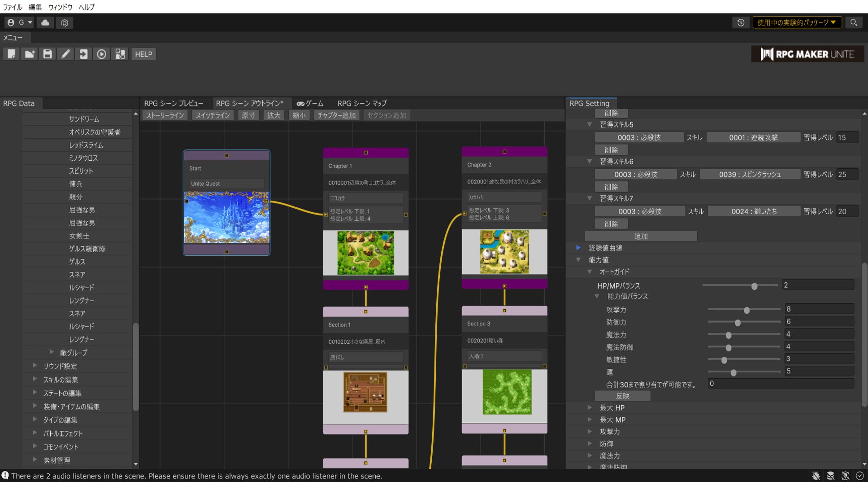Click the HP/MPバランス slider handle
868x482 pixels.
point(754,286)
